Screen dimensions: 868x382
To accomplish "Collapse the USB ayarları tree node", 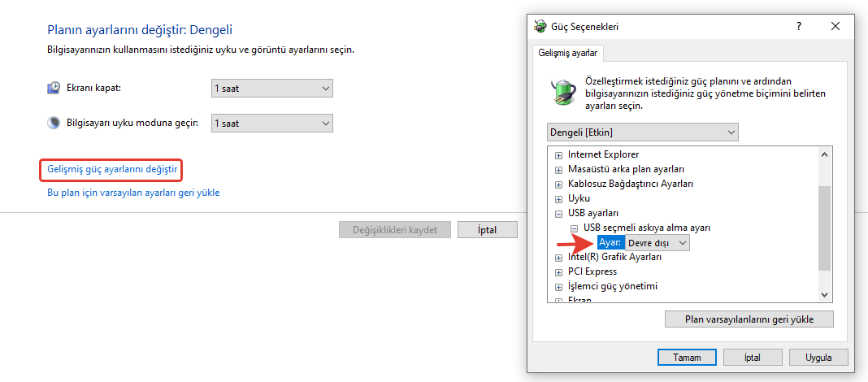I will pos(558,214).
